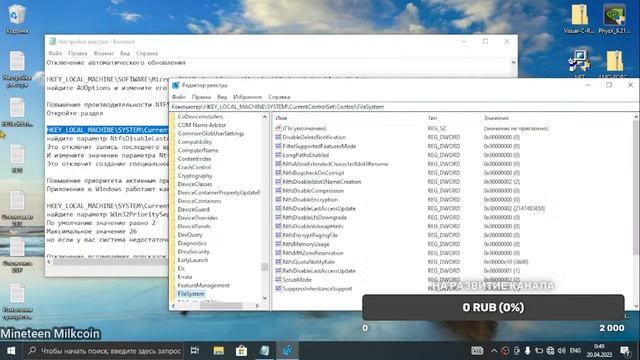640x360 pixels.
Task: Click the default string value icon
Action: coord(278,128)
